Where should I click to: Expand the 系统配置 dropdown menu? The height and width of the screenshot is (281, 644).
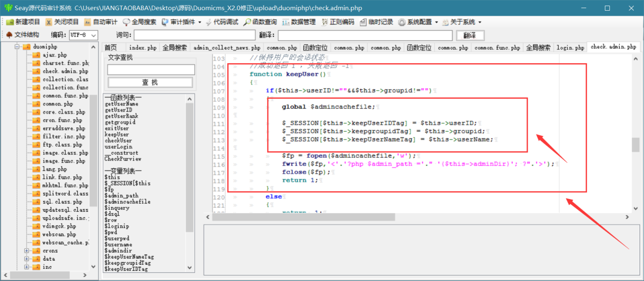[x=418, y=22]
